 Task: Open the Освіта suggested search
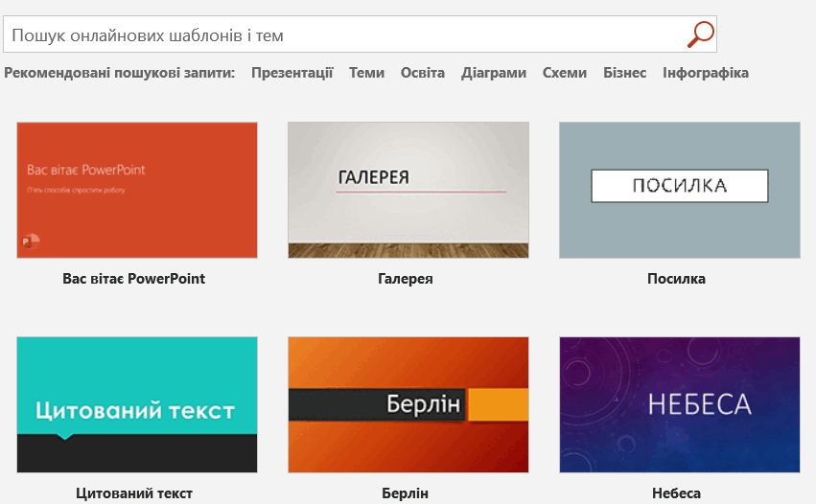423,73
